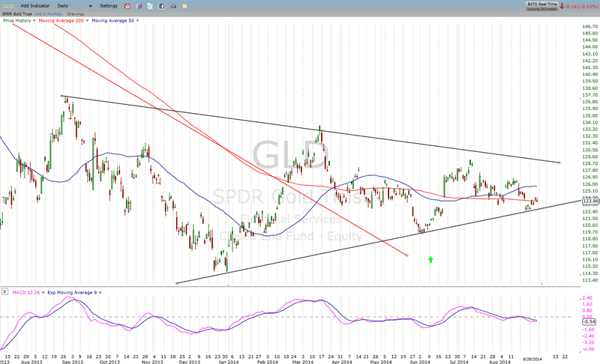Click the GLD ticker symbol field

pyautogui.click(x=8, y=6)
